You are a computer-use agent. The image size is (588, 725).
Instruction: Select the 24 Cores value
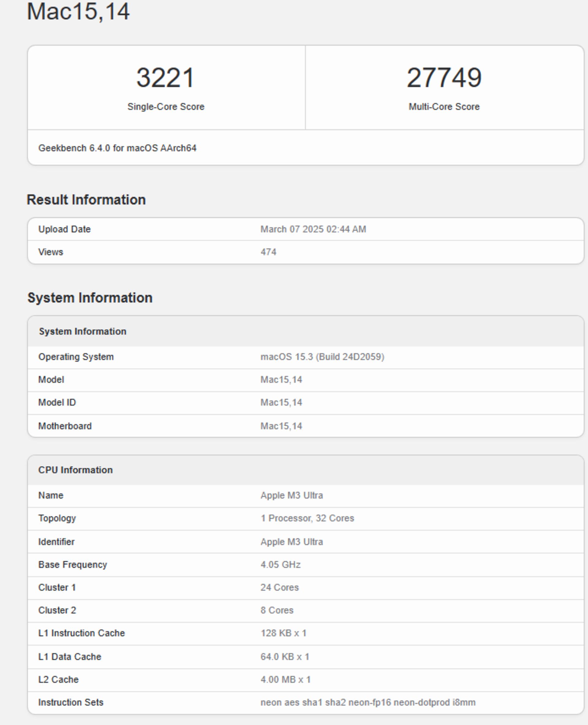click(279, 587)
